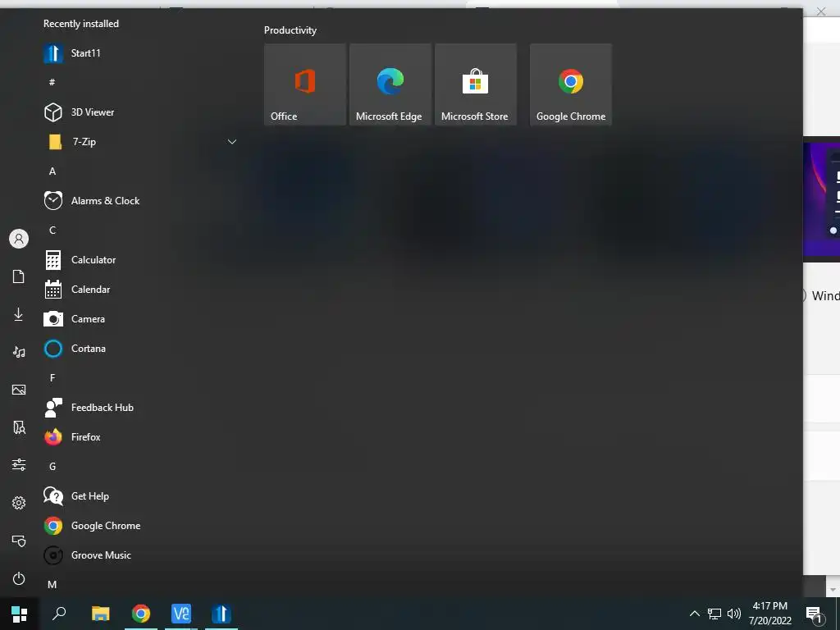Viewport: 840px width, 630px height.
Task: Open Videos folder icon in Start sidebar
Action: [19, 427]
